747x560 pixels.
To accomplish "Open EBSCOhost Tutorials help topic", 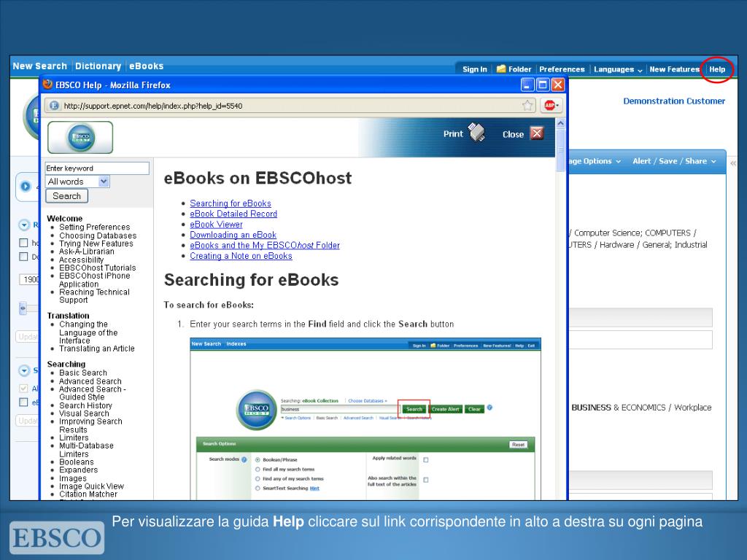I will point(97,268).
